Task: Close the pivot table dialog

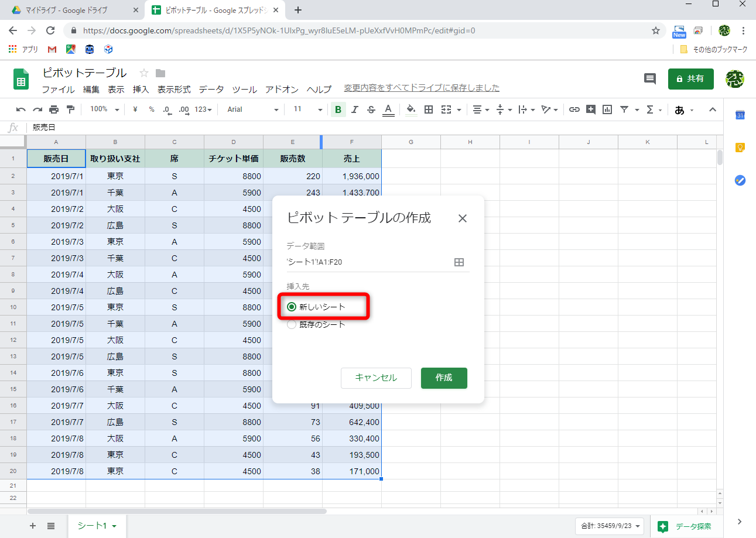Action: pyautogui.click(x=463, y=218)
